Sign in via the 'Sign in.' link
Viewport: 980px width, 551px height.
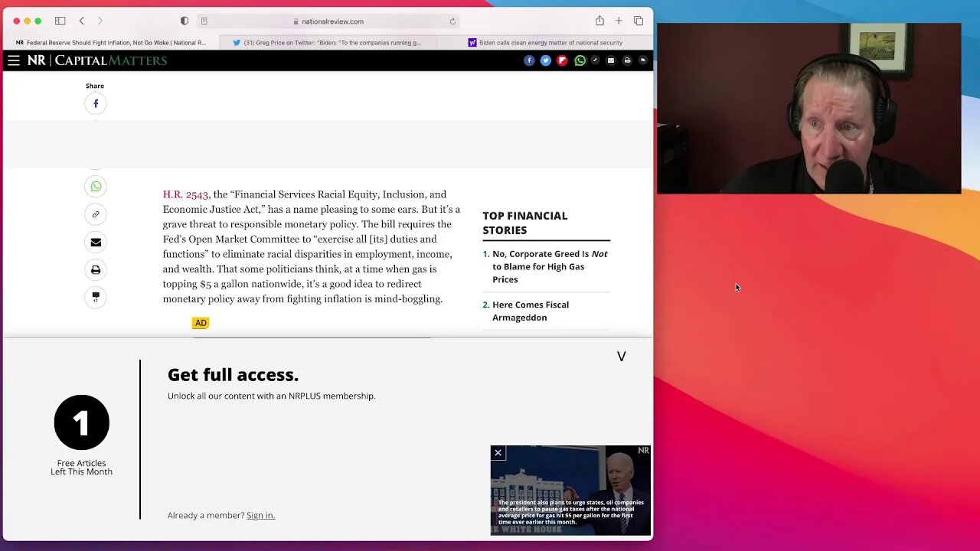coord(260,515)
